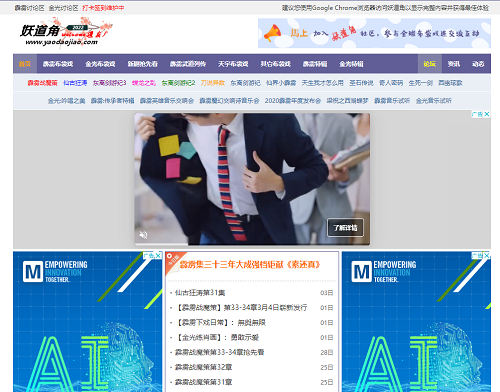Click the 妖道角 site logo
The image size is (500, 392).
[66, 34]
